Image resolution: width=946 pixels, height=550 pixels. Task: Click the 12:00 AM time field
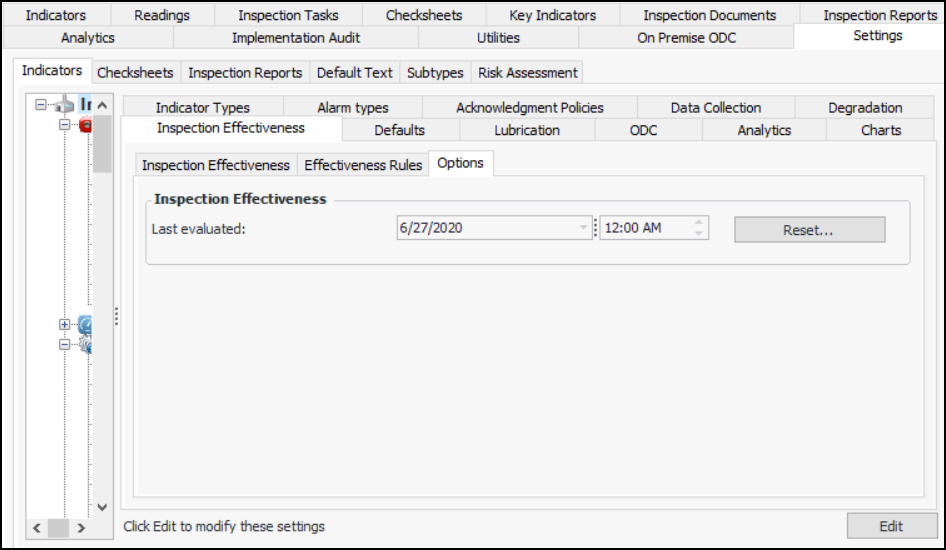coord(654,228)
